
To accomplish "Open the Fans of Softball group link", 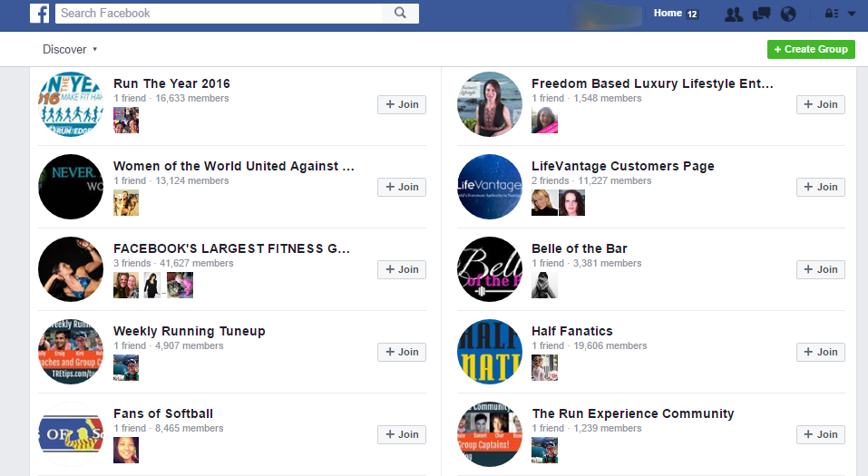I will [x=162, y=413].
